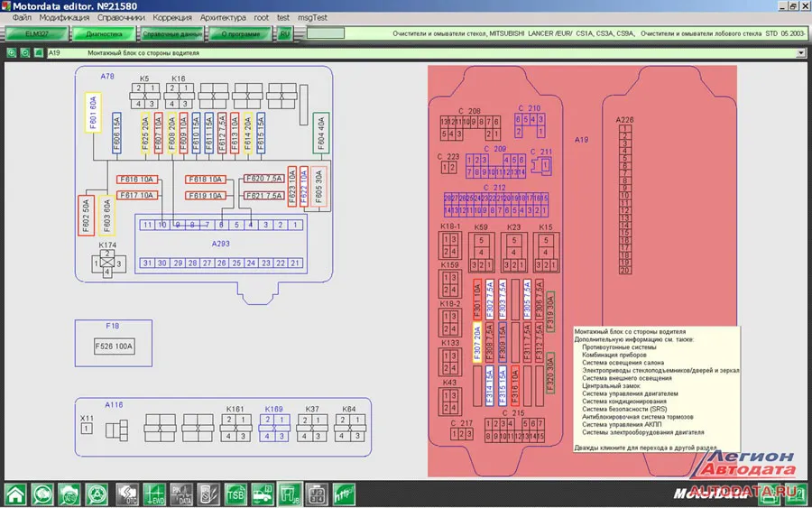Open the connector pinout 1-2-3-4 icon
This screenshot has width=812, height=508.
(317, 494)
